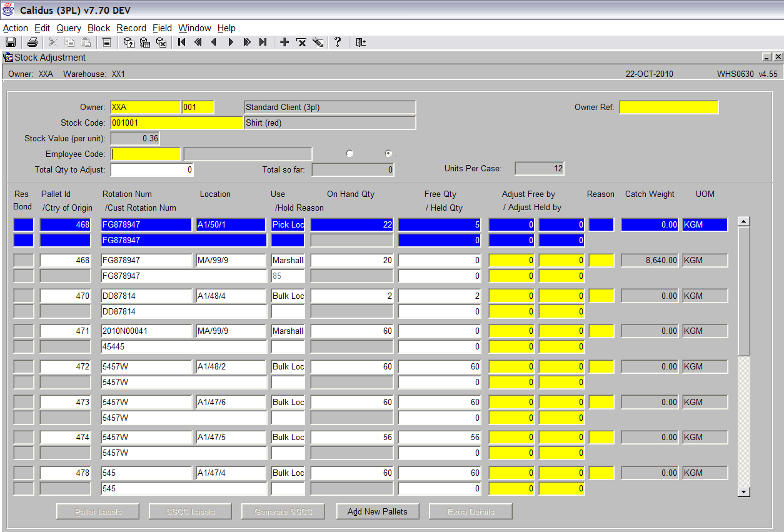Click the location cell A1/47/6
This screenshot has height=532, width=784.
(x=231, y=402)
